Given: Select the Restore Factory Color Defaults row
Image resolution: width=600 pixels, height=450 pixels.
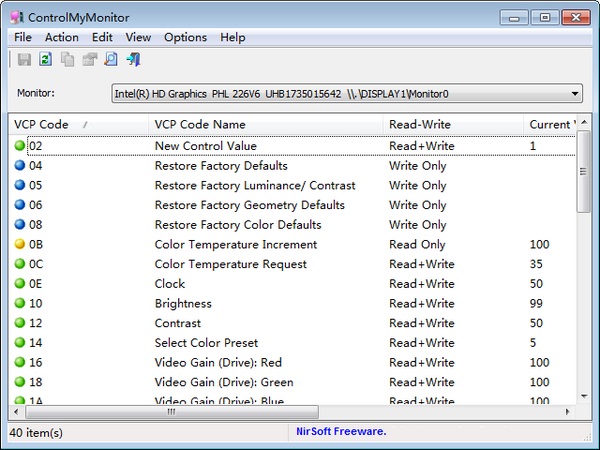Looking at the screenshot, I should point(238,225).
